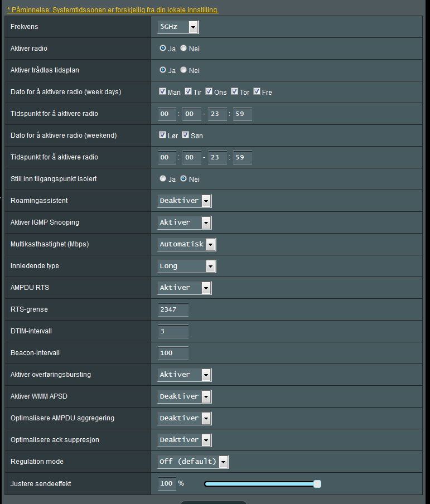This screenshot has height=504, width=430.
Task: Uncheck the Man weekday checkbox
Action: 162,91
